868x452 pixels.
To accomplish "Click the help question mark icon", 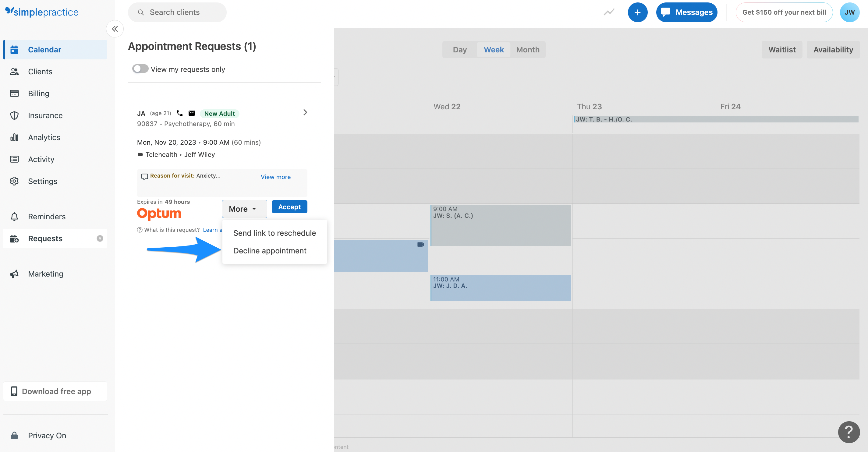I will (x=848, y=432).
